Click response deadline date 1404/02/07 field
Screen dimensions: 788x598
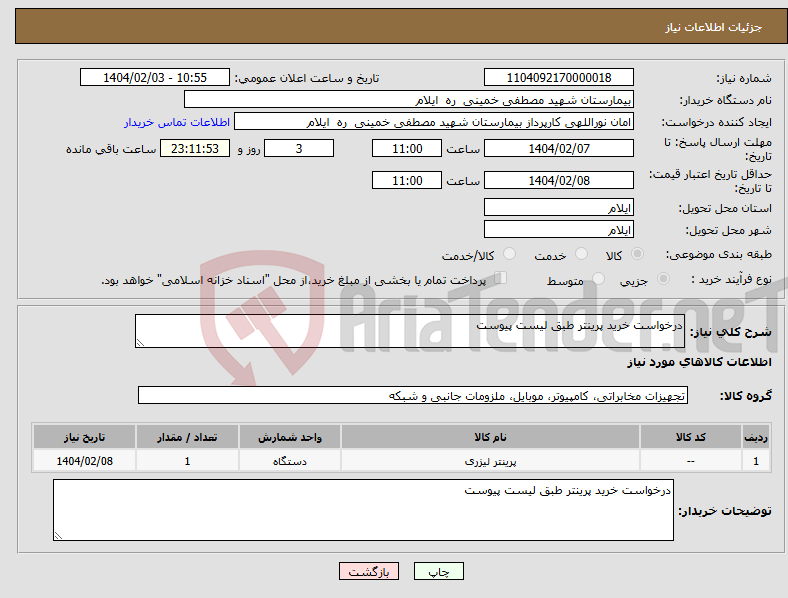point(559,148)
